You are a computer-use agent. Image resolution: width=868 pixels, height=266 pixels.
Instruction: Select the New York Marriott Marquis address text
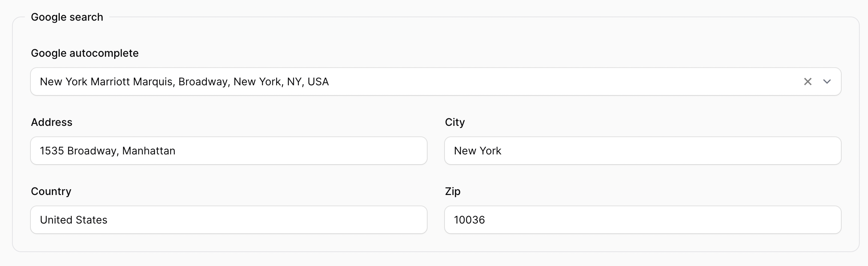coord(184,81)
